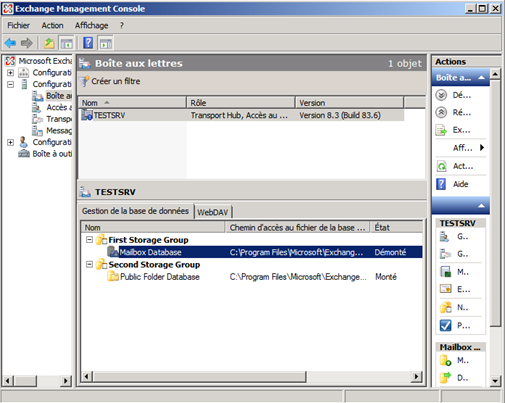Click the P... properties checkmark icon

[445, 325]
